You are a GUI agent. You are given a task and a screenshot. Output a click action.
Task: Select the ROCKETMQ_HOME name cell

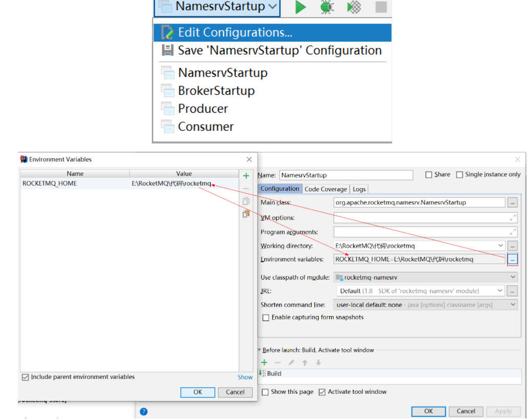(x=75, y=184)
